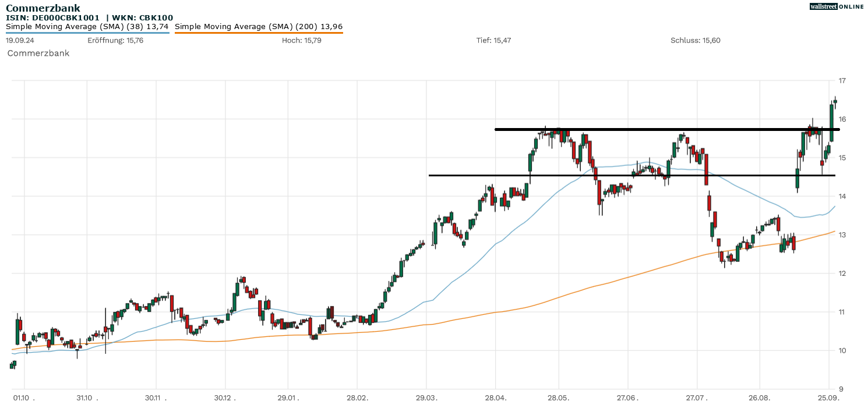Click the 17 price label on the y-axis
Screen dimensions: 868x401
(x=842, y=80)
